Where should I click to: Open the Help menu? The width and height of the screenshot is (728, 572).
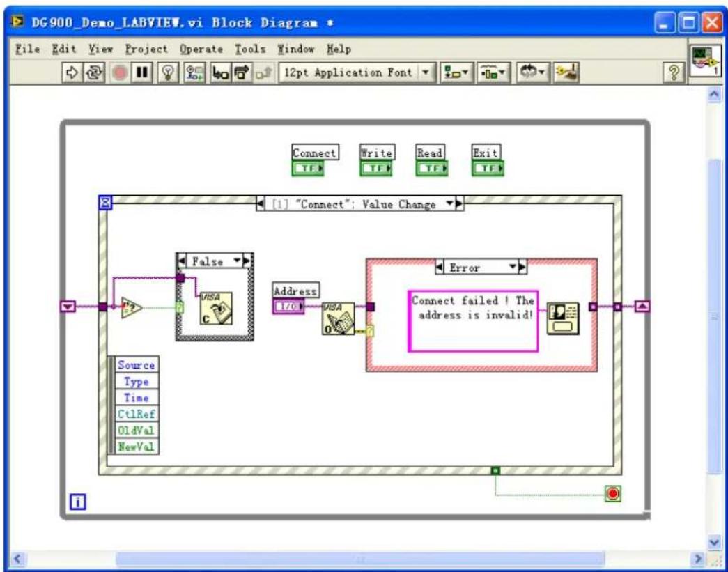coord(339,49)
